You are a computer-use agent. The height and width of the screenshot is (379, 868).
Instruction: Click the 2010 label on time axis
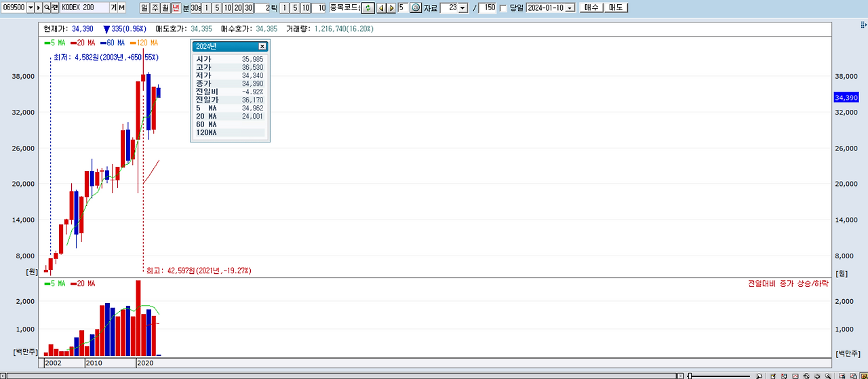tap(95, 363)
